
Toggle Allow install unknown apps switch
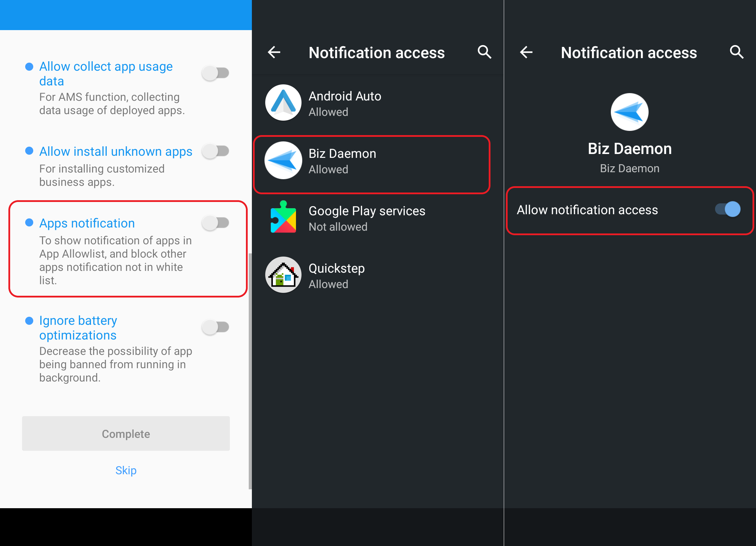pyautogui.click(x=216, y=151)
